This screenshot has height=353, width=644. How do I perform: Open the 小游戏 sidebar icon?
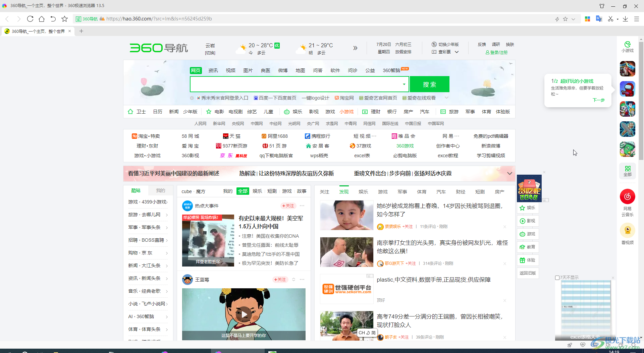627,47
